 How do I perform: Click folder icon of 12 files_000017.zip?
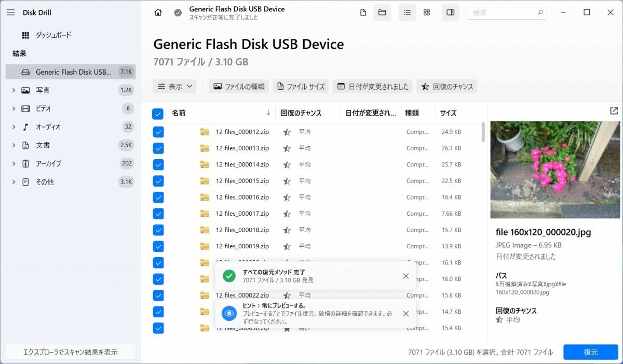click(205, 214)
